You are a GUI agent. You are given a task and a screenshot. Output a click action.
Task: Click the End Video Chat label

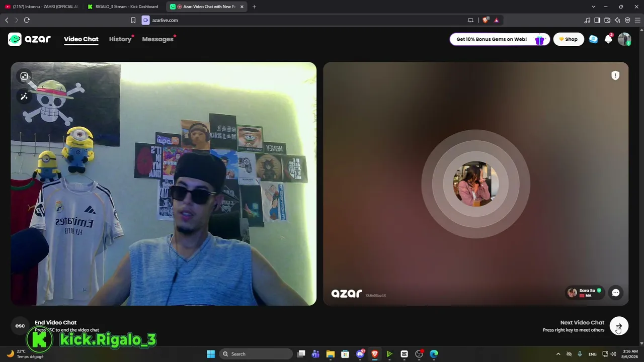tap(55, 322)
